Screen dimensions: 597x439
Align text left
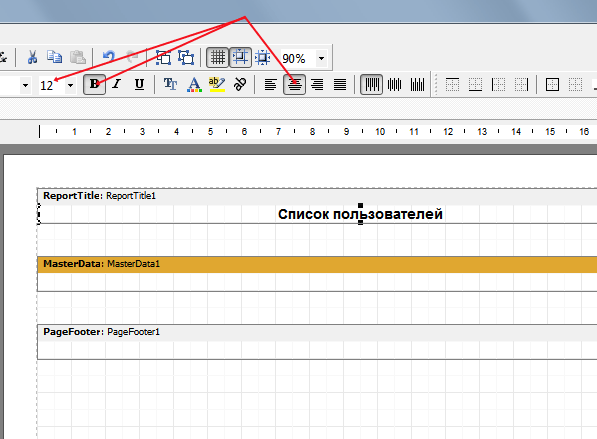point(270,84)
